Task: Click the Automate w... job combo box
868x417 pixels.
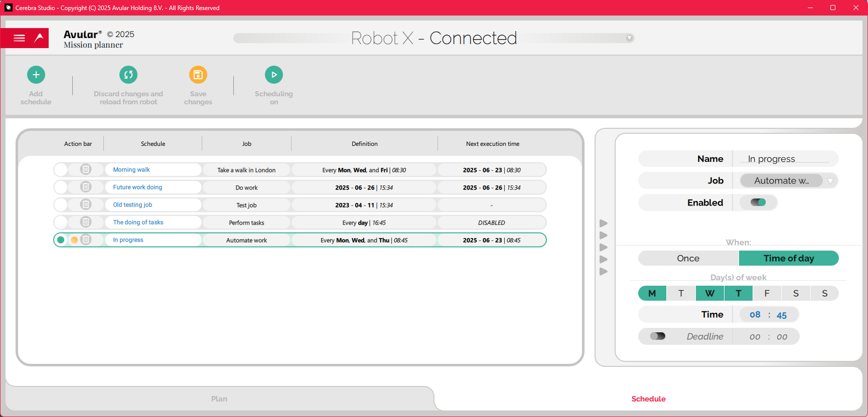Action: point(782,180)
